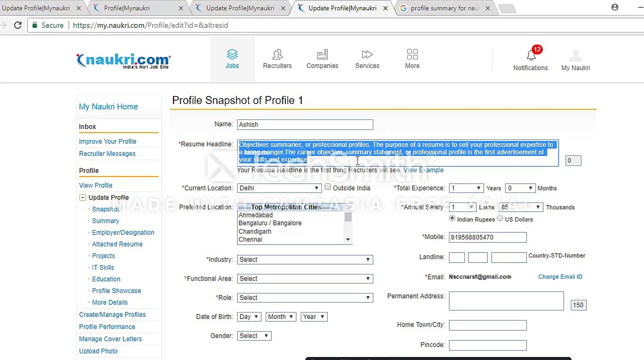This screenshot has width=644, height=360.
Task: Click the Change Email ID link
Action: coord(560,276)
